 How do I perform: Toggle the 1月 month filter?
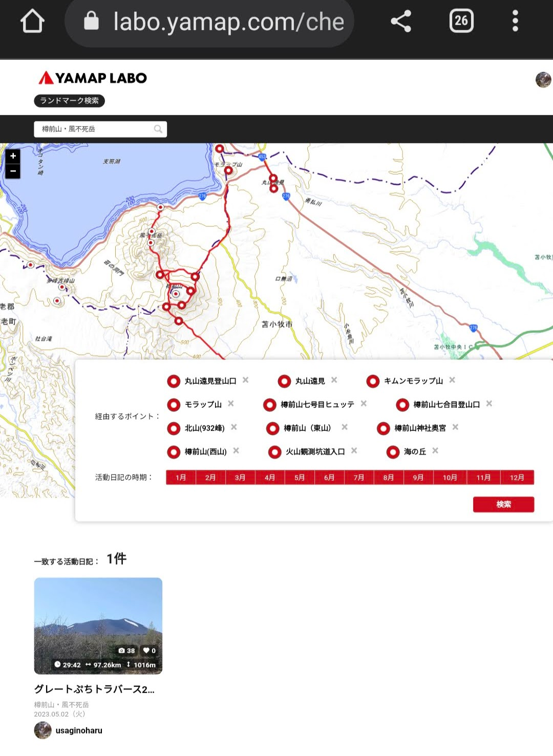181,478
